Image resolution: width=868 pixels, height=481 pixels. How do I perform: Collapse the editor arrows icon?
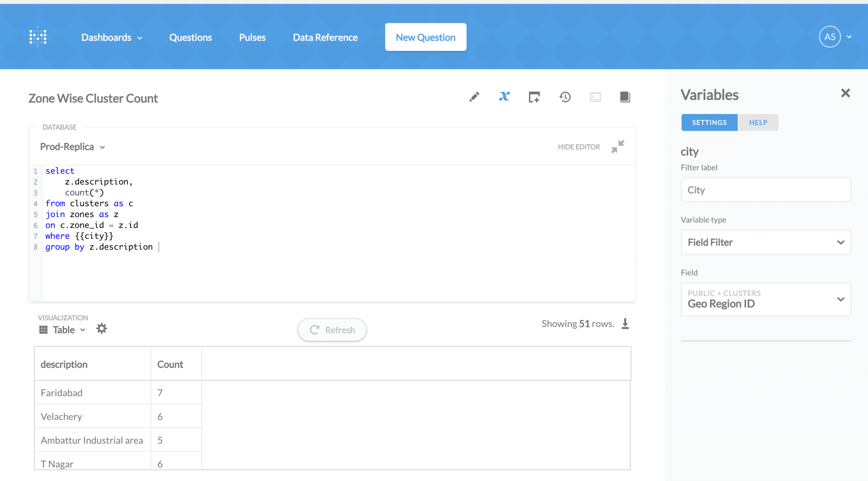pos(618,147)
